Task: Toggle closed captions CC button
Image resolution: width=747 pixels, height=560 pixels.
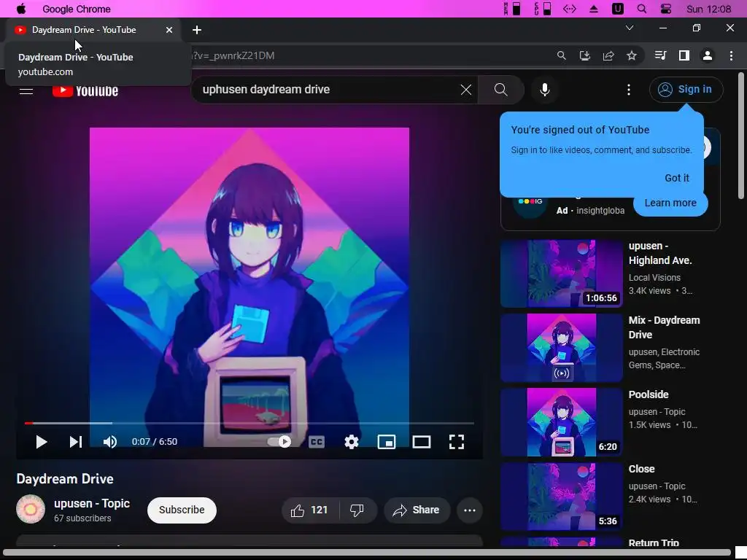Action: (x=317, y=442)
